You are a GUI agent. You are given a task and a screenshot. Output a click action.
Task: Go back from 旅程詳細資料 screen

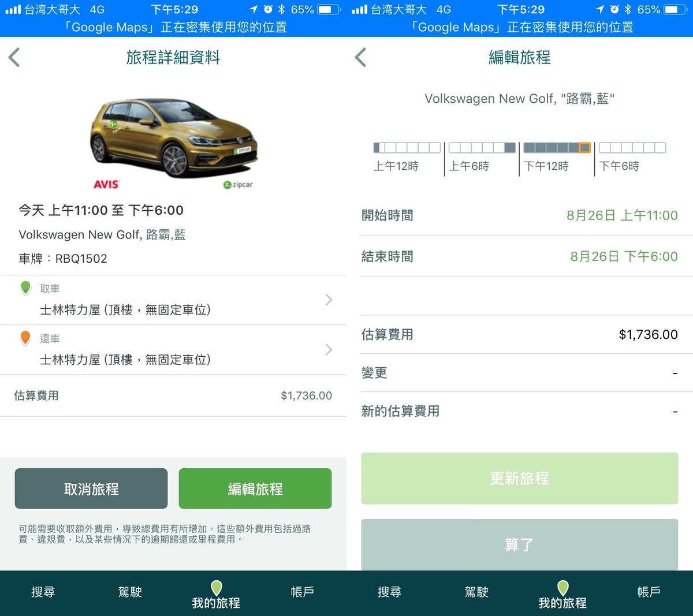[x=14, y=57]
